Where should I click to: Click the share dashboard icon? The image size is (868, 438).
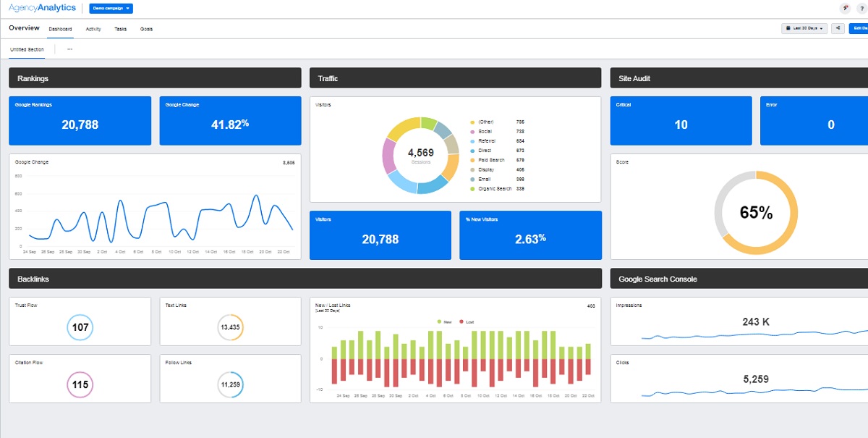click(838, 28)
